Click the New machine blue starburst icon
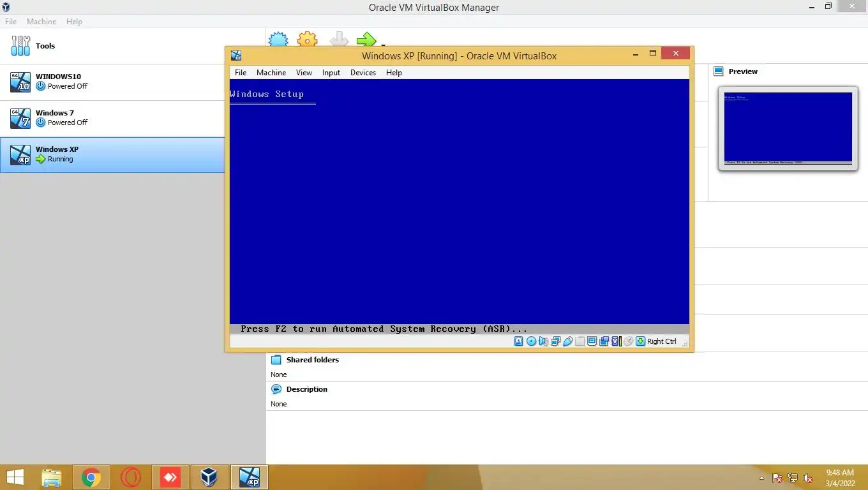Image resolution: width=868 pixels, height=490 pixels. [278, 40]
